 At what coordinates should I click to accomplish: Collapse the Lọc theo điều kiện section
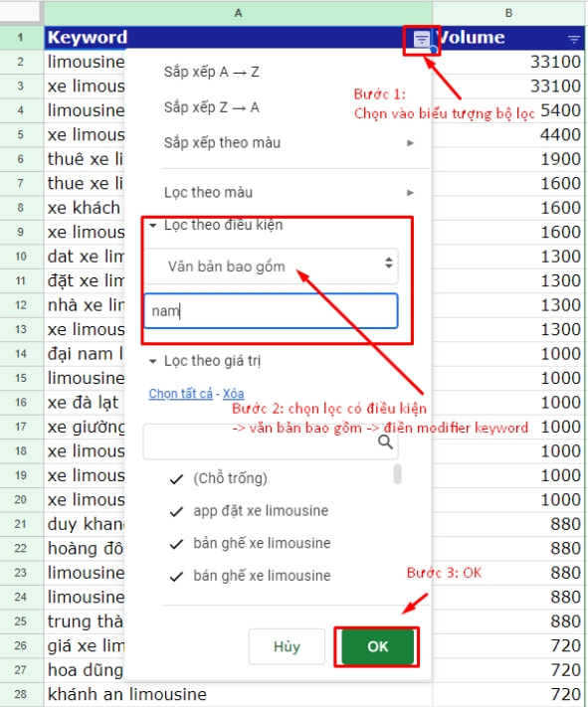(x=153, y=225)
